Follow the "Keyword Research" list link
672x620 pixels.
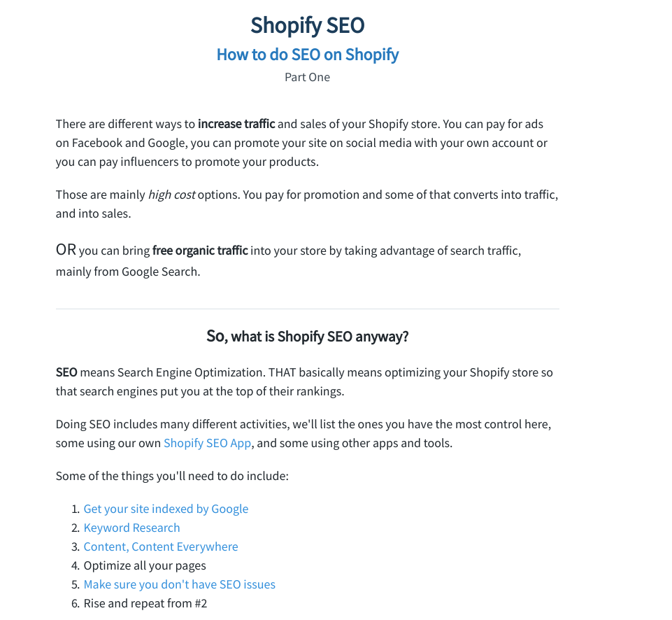click(x=131, y=528)
